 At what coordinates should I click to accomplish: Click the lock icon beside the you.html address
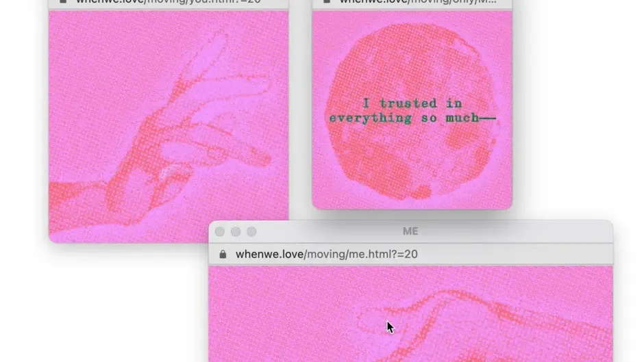pos(63,1)
